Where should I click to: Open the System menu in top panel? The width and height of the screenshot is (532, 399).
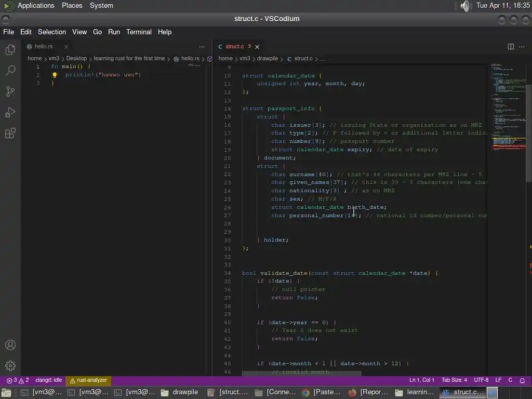point(101,6)
